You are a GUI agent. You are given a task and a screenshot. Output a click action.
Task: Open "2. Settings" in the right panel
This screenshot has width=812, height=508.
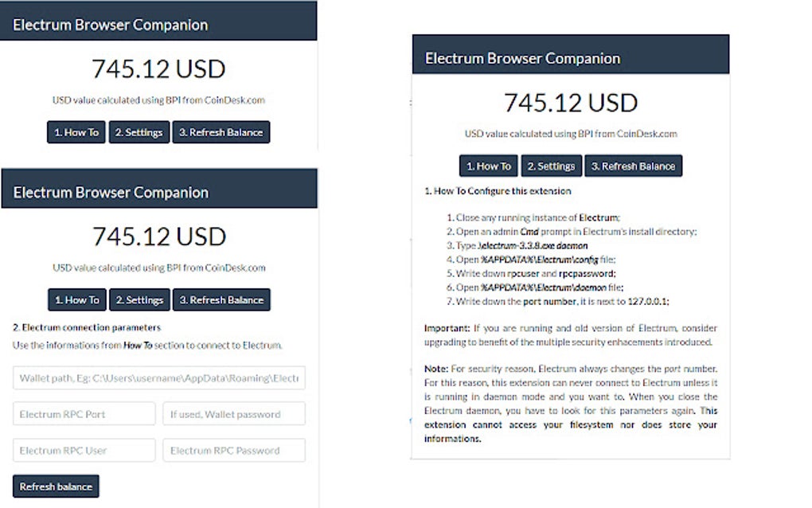click(551, 166)
